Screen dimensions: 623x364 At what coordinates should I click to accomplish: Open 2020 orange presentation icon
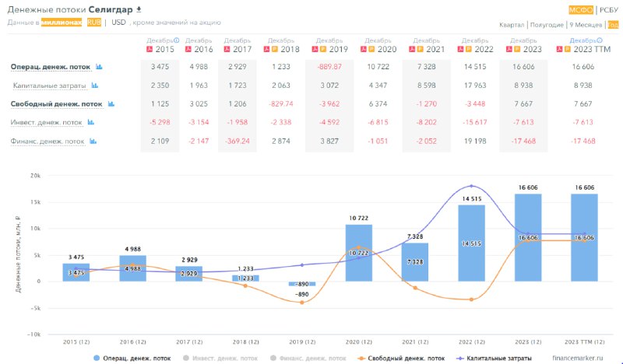371,49
